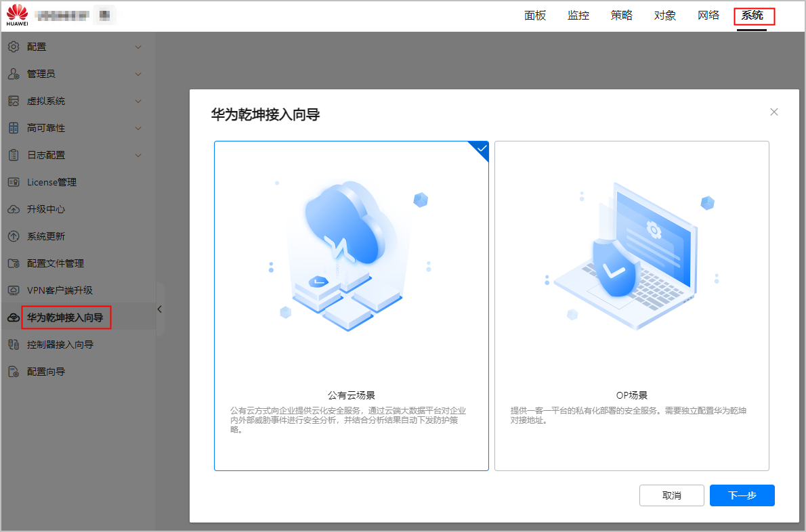Click the OP场景 label

(632, 395)
